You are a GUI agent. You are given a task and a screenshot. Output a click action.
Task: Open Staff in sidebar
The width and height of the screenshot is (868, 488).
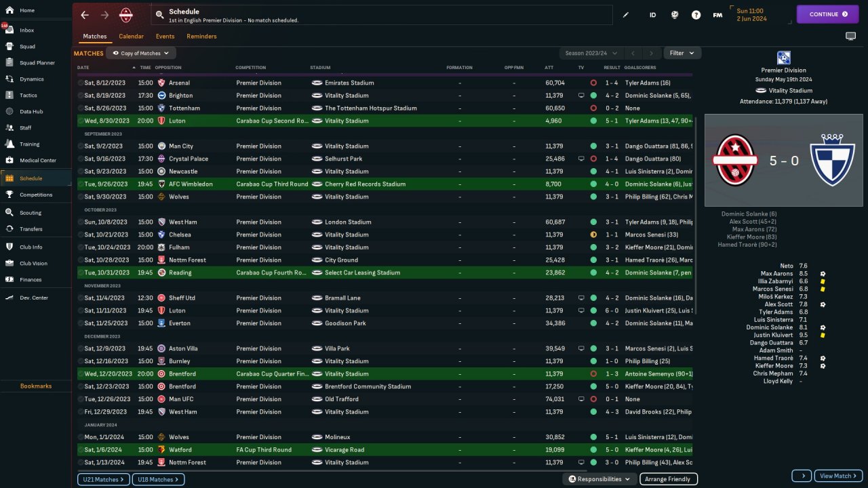coord(35,127)
